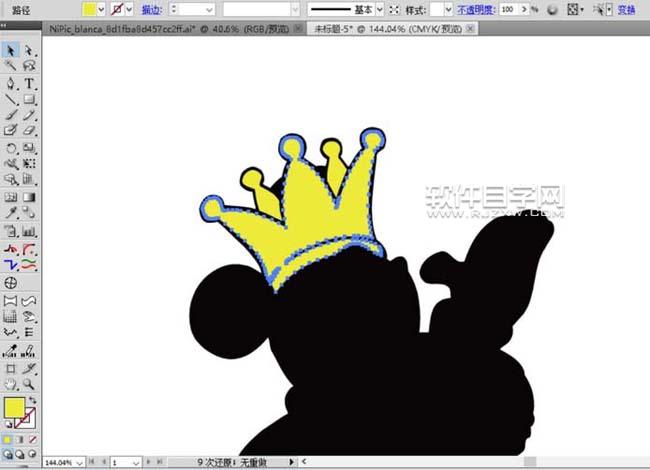
Task: Select the Hand tool
Action: pos(11,384)
